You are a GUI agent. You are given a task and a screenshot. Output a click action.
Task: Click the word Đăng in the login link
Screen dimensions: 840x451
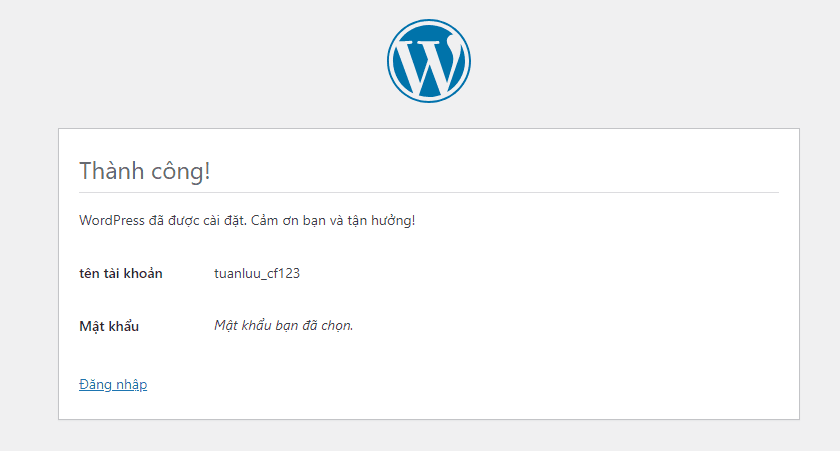coord(95,385)
